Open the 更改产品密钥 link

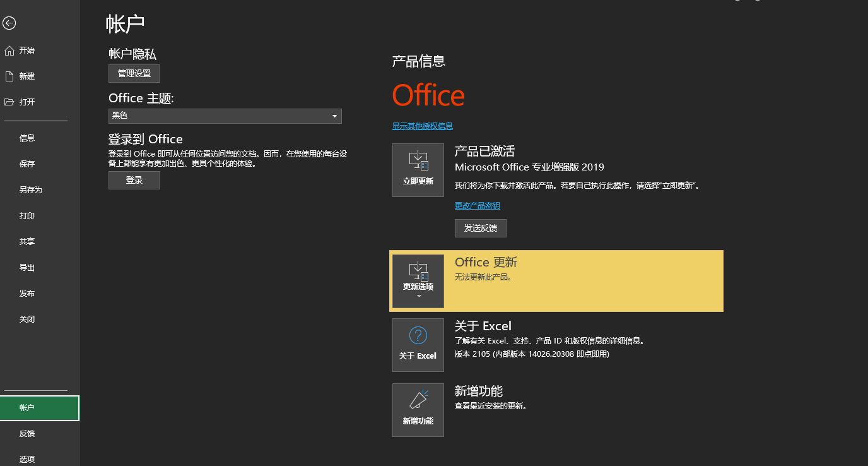[478, 206]
